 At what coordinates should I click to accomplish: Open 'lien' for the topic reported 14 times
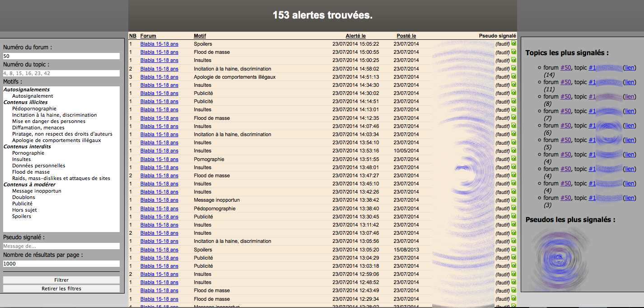630,67
